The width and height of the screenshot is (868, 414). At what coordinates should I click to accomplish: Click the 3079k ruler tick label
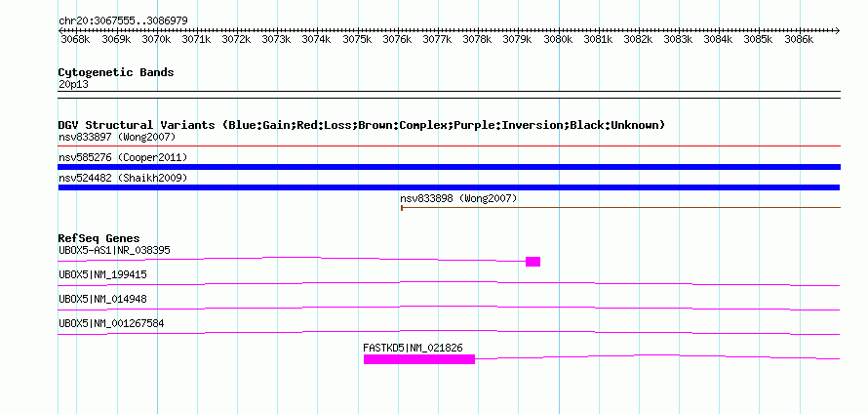click(517, 40)
